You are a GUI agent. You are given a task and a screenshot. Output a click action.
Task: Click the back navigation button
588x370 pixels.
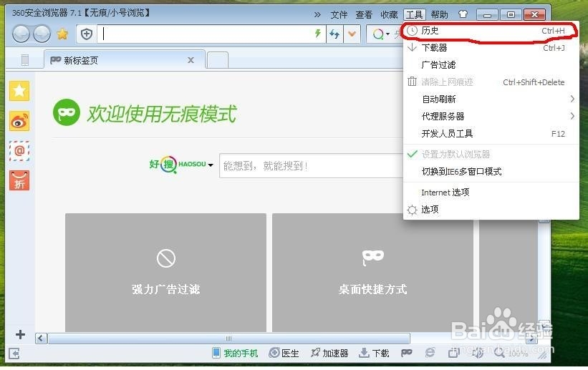click(x=21, y=34)
